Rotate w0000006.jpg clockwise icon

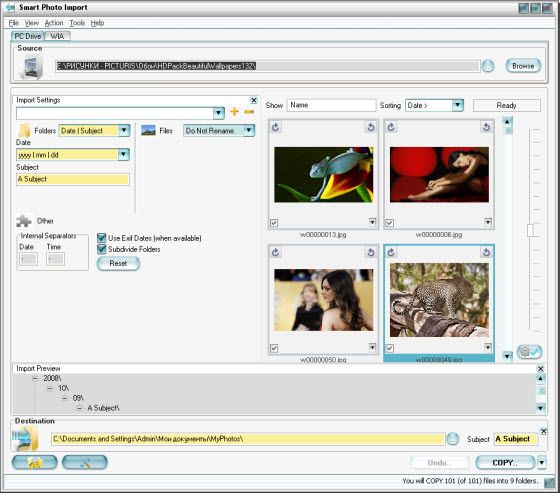pyautogui.click(x=391, y=127)
